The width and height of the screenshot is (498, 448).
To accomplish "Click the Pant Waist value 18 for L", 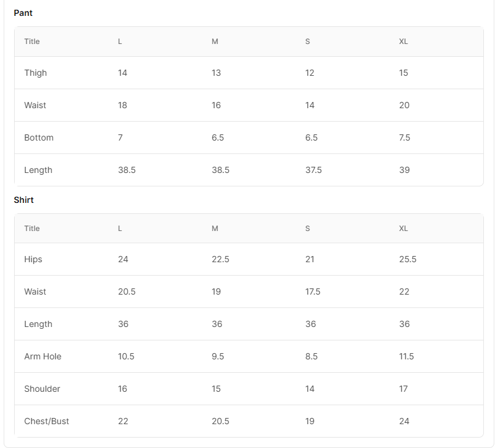I will coord(122,105).
